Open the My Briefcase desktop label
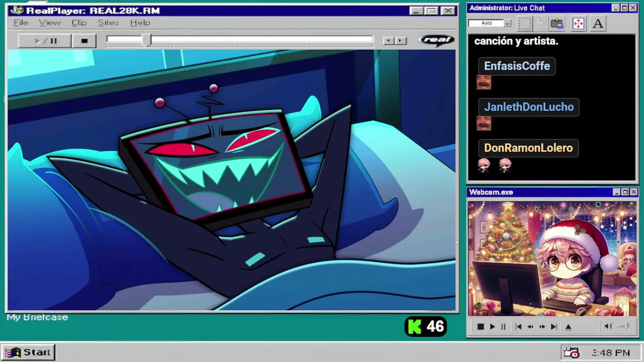 pyautogui.click(x=37, y=317)
